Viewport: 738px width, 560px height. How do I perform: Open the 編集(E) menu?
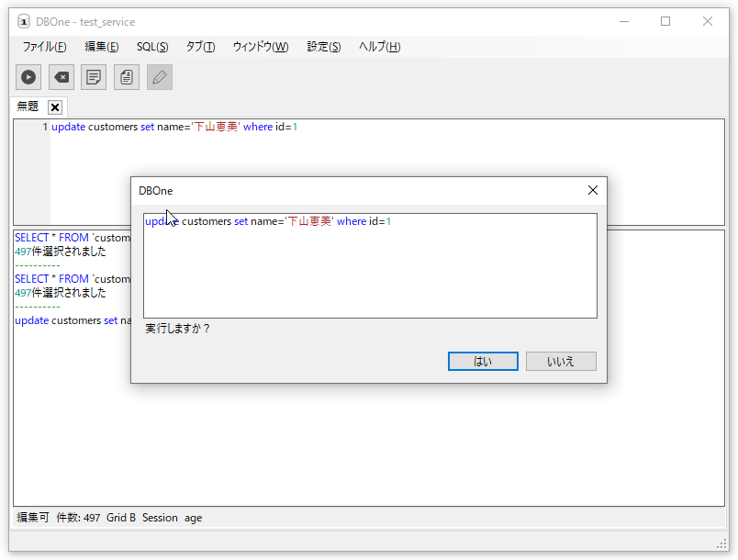(x=101, y=47)
